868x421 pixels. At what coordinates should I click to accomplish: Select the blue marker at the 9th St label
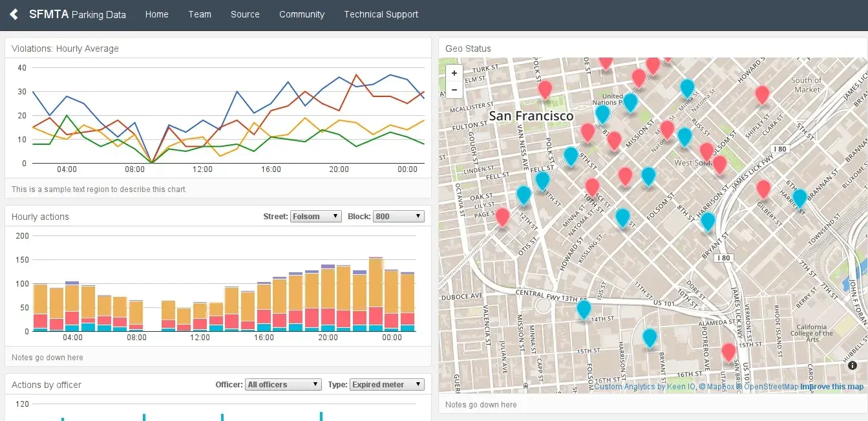point(571,156)
